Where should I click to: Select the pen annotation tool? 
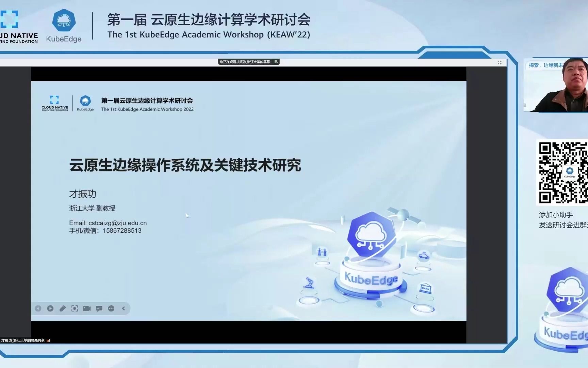tap(63, 308)
